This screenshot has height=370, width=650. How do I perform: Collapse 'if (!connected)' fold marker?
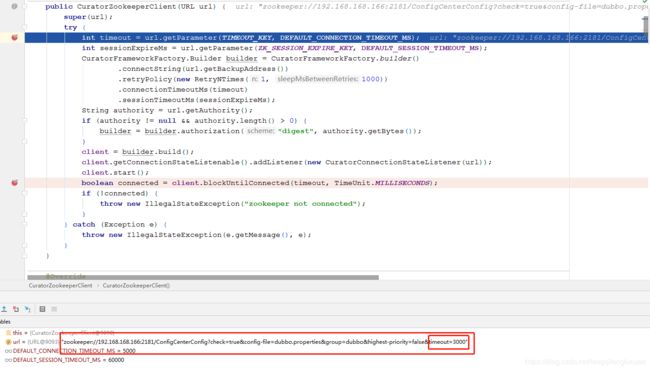24,193
